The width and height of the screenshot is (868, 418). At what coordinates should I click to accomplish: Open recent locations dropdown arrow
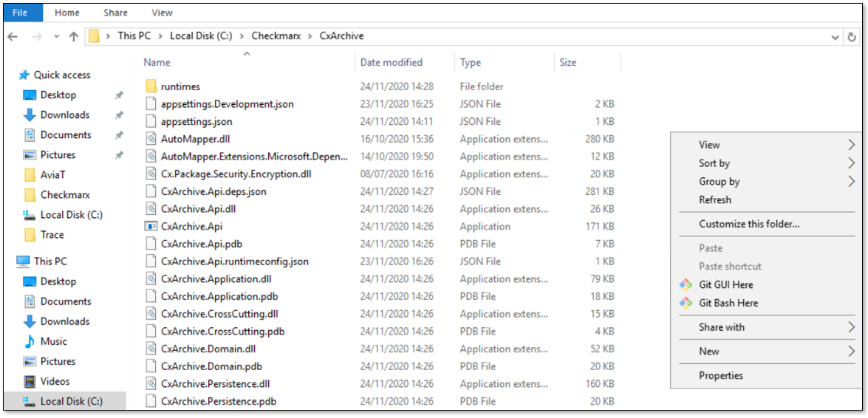tap(56, 36)
